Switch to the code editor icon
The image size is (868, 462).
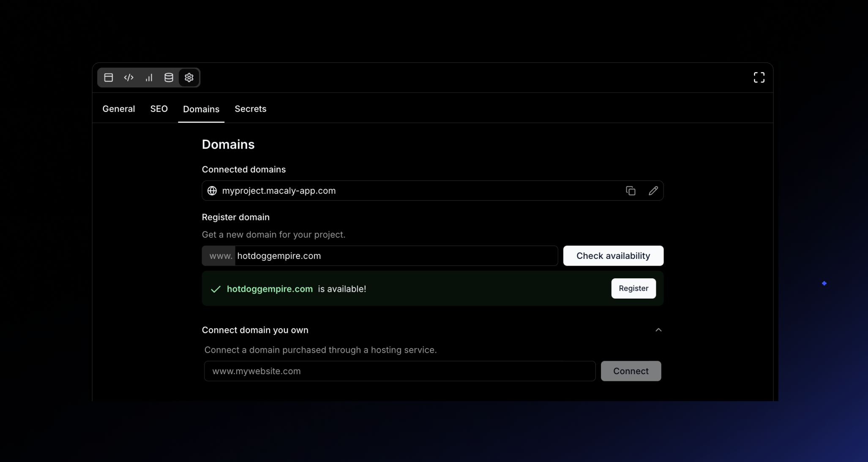click(x=129, y=78)
